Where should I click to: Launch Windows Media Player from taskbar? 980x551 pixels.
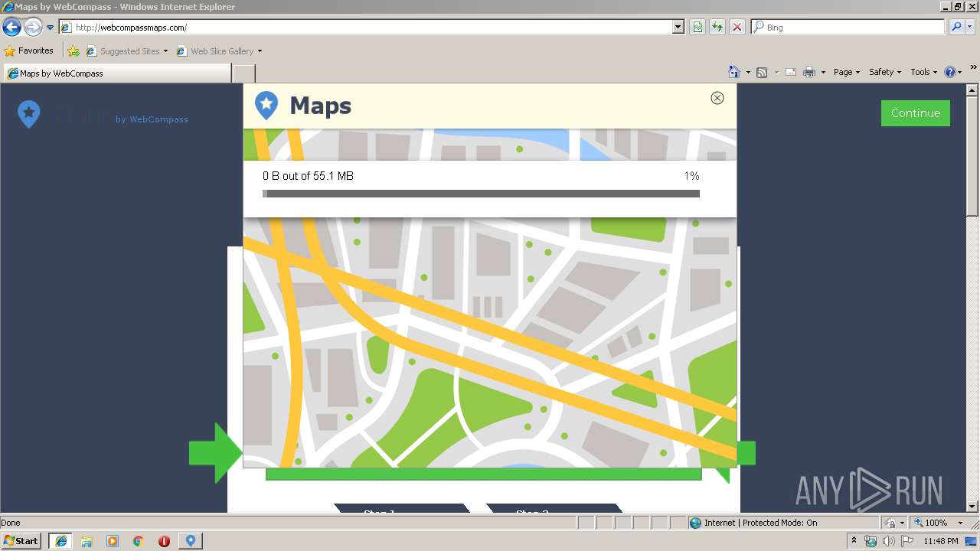tap(113, 541)
